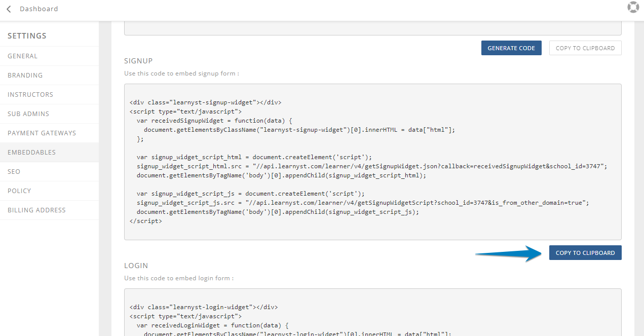Viewport: 644px width, 336px height.
Task: Open Branding settings
Action: coord(49,76)
